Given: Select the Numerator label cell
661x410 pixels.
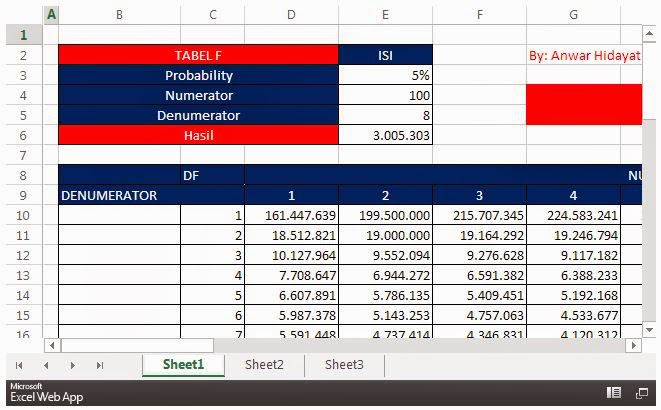Looking at the screenshot, I should pos(198,95).
